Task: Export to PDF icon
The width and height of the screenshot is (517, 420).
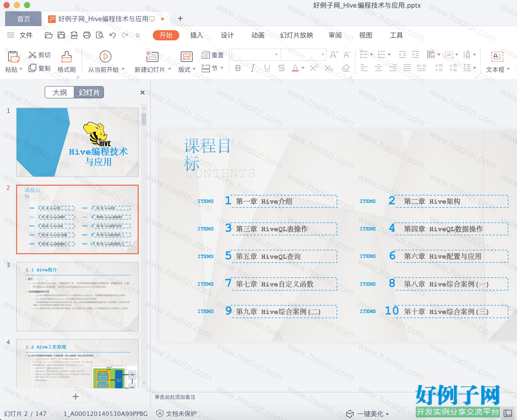Action: click(x=74, y=35)
